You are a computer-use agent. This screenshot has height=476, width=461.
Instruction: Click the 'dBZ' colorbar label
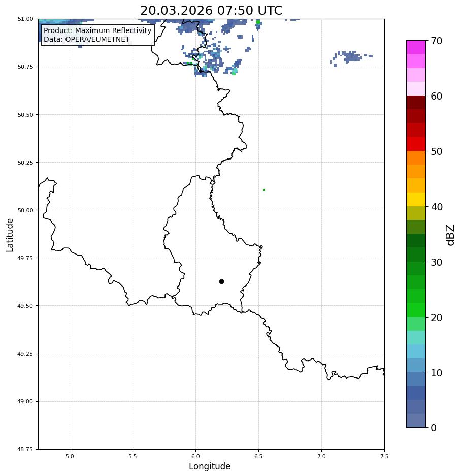[x=451, y=235]
